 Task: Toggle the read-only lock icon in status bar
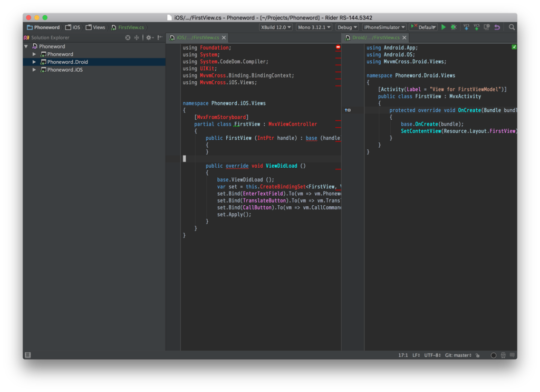pos(478,355)
